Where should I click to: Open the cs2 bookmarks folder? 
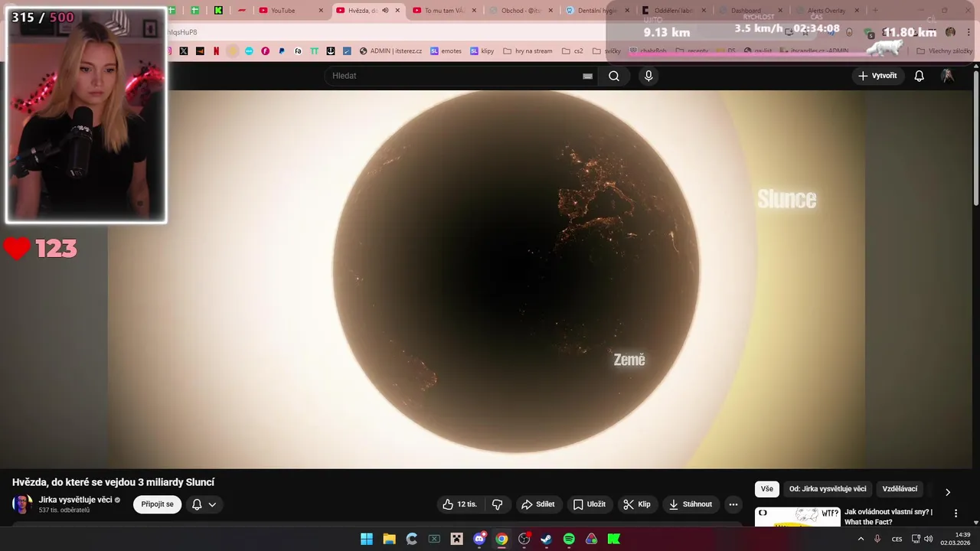[x=573, y=51]
